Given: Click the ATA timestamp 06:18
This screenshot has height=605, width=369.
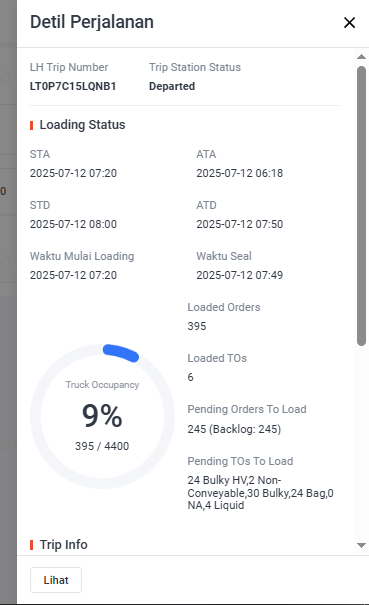Looking at the screenshot, I should click(x=240, y=173).
